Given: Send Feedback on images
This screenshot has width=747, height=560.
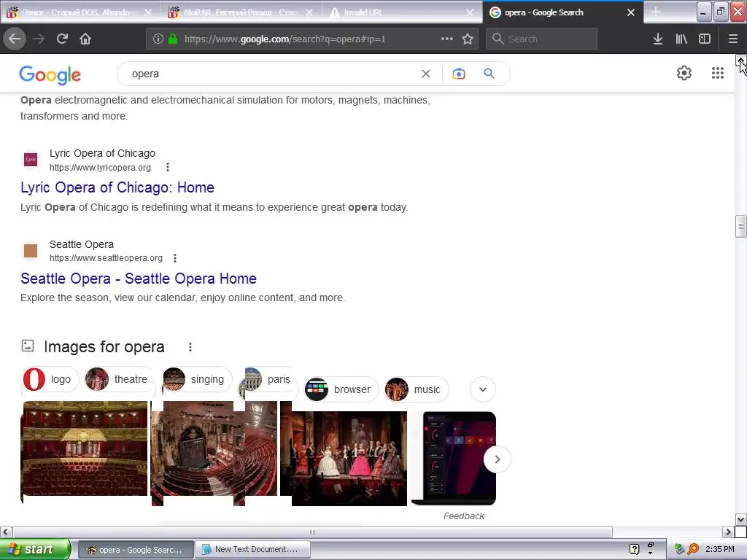Looking at the screenshot, I should tap(463, 516).
